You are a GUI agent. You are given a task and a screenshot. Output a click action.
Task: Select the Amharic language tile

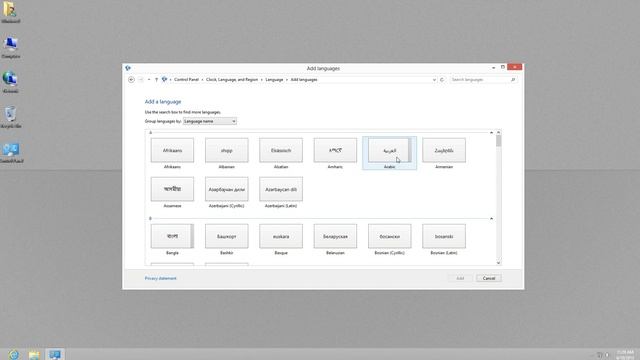click(x=335, y=153)
